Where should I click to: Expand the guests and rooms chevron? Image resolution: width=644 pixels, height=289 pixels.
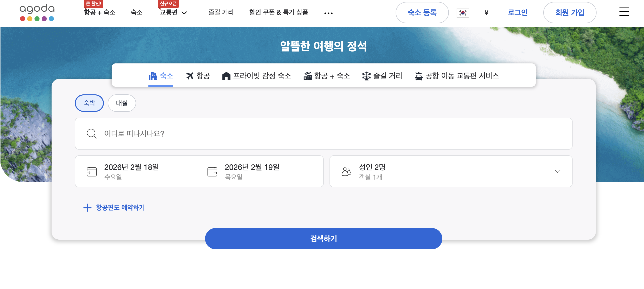coord(557,172)
